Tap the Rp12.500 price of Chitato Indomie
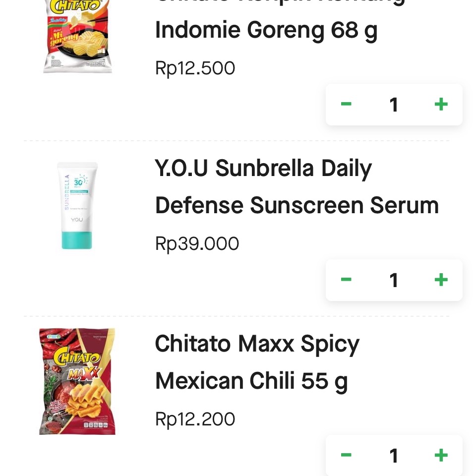Image resolution: width=476 pixels, height=476 pixels. tap(195, 68)
